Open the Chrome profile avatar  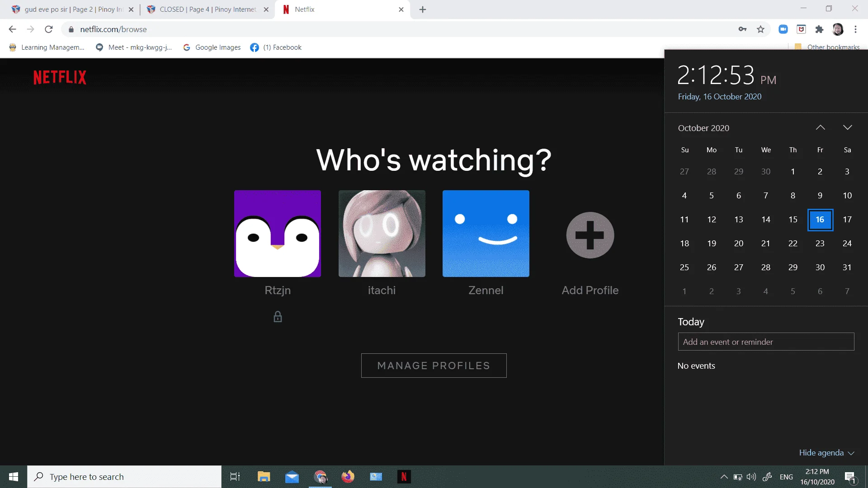(x=838, y=29)
